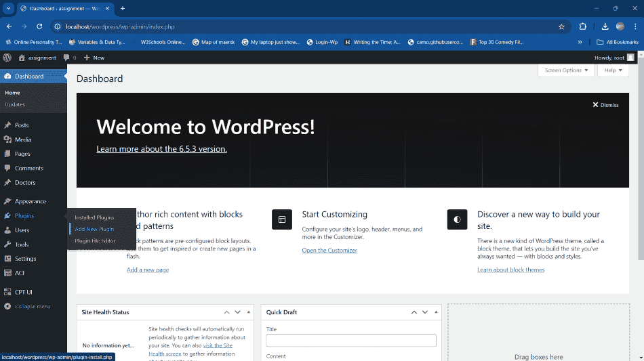The image size is (644, 361).
Task: Open the browser profile avatar
Action: click(620, 26)
